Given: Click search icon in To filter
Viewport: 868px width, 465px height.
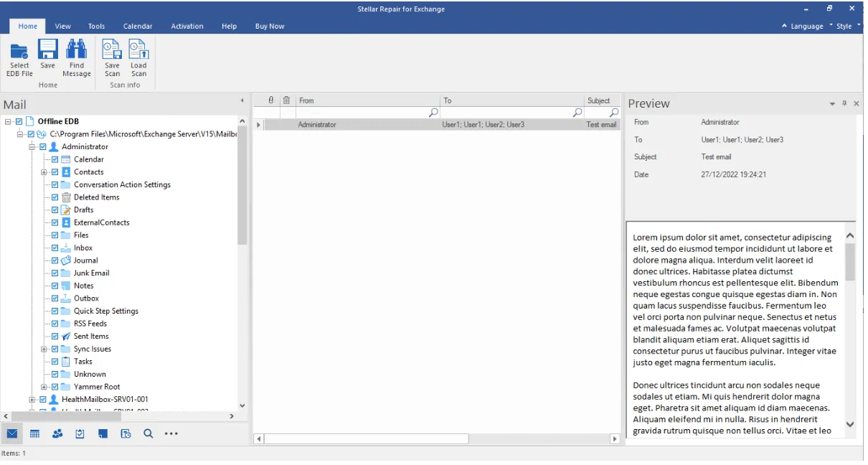Looking at the screenshot, I should tap(577, 113).
